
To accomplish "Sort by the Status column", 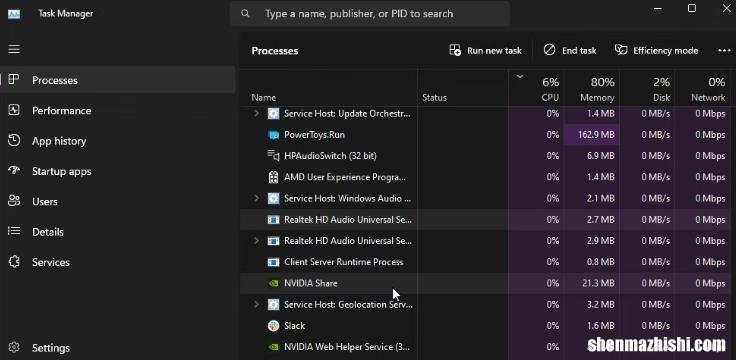I will click(x=463, y=88).
